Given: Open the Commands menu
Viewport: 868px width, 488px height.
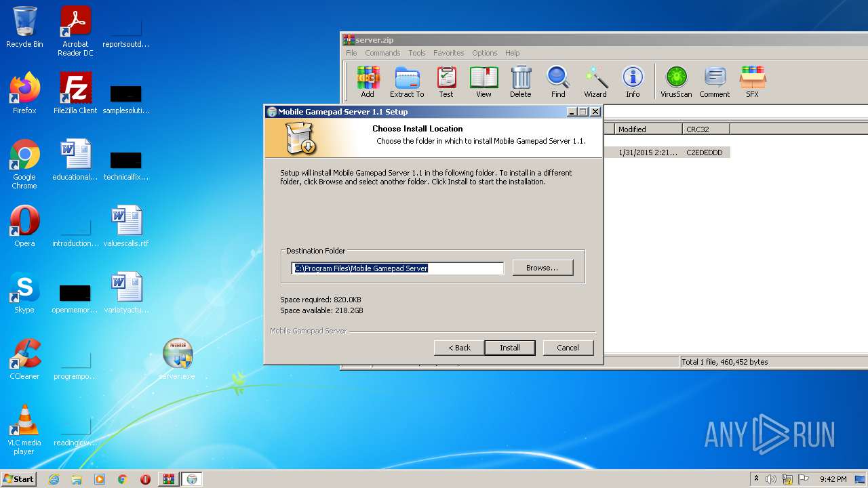Looking at the screenshot, I should (x=382, y=53).
